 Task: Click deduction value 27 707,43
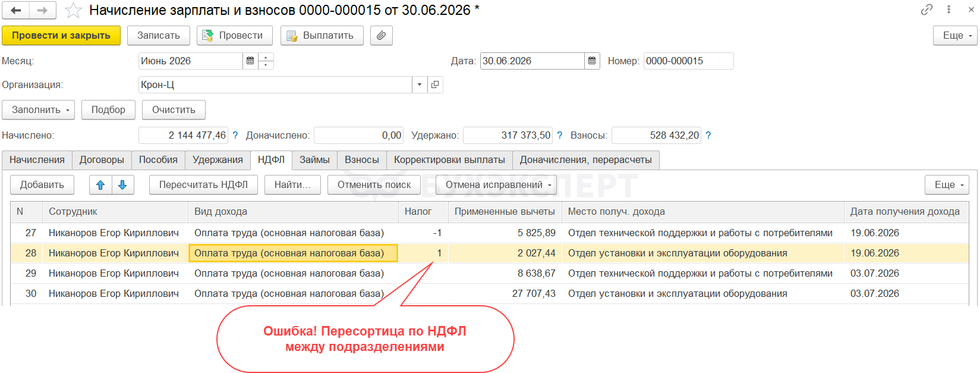click(x=505, y=294)
